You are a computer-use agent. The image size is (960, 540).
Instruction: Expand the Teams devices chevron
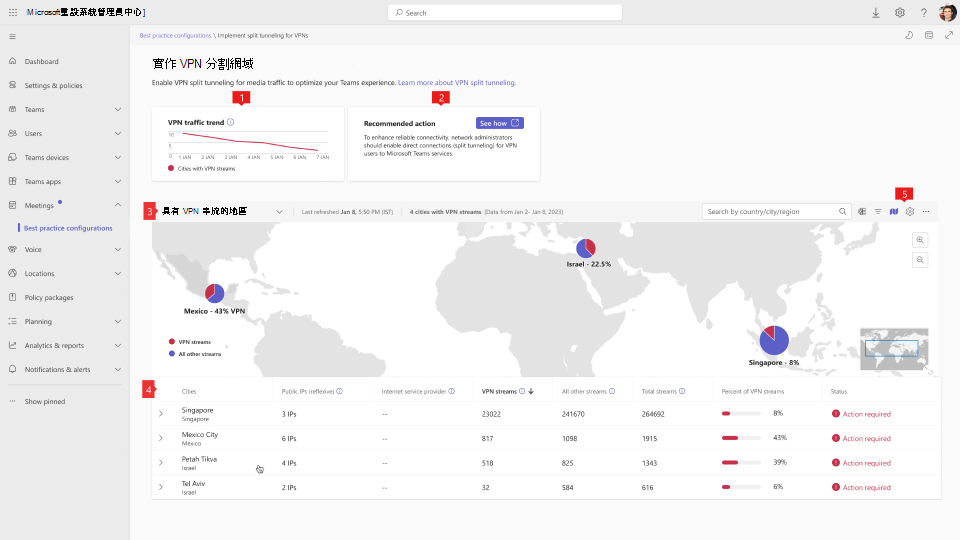118,157
